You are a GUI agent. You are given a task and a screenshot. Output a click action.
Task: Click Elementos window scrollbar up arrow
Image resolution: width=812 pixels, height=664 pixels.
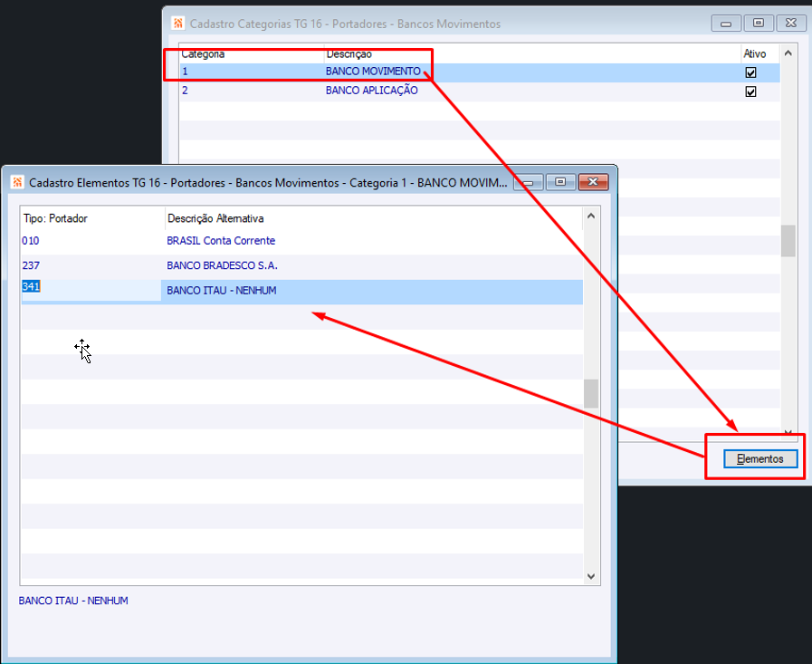591,216
